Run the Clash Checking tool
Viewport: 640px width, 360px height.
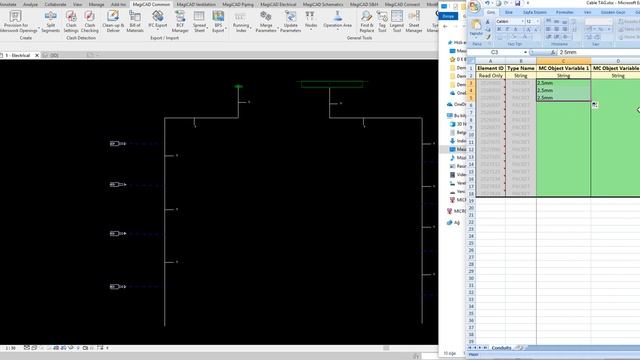pyautogui.click(x=89, y=21)
